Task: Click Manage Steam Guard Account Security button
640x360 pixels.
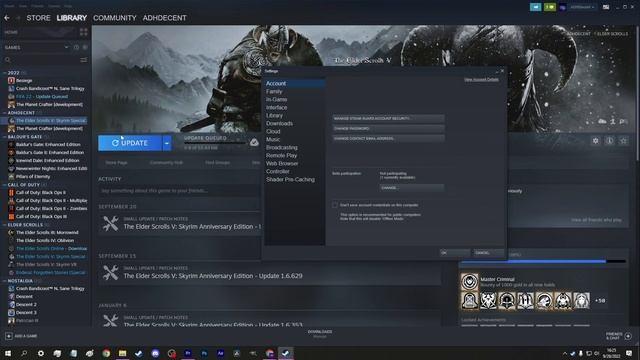Action: [x=388, y=118]
